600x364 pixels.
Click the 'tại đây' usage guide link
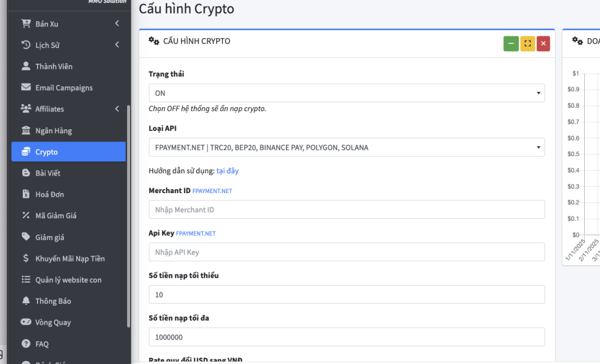227,171
